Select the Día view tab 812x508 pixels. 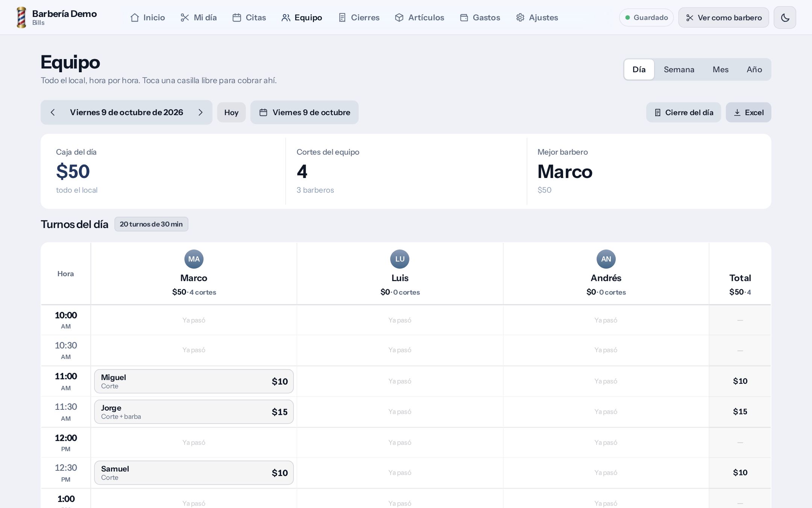(x=639, y=69)
